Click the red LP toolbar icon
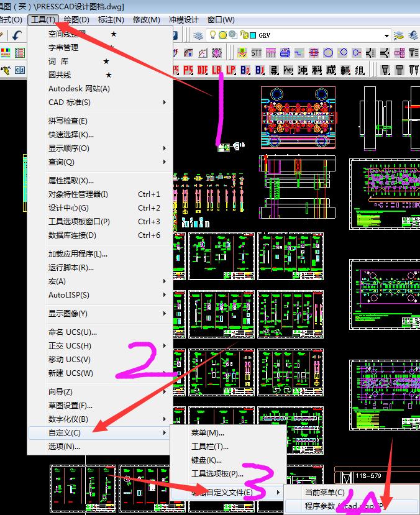This screenshot has height=515, width=420. click(231, 70)
